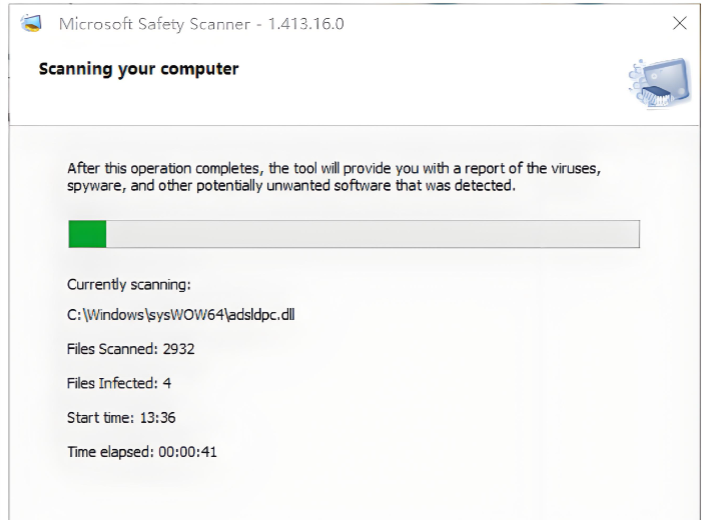709x520 pixels.
Task: Click the "Files Infected: 4" line
Action: pyautogui.click(x=119, y=383)
